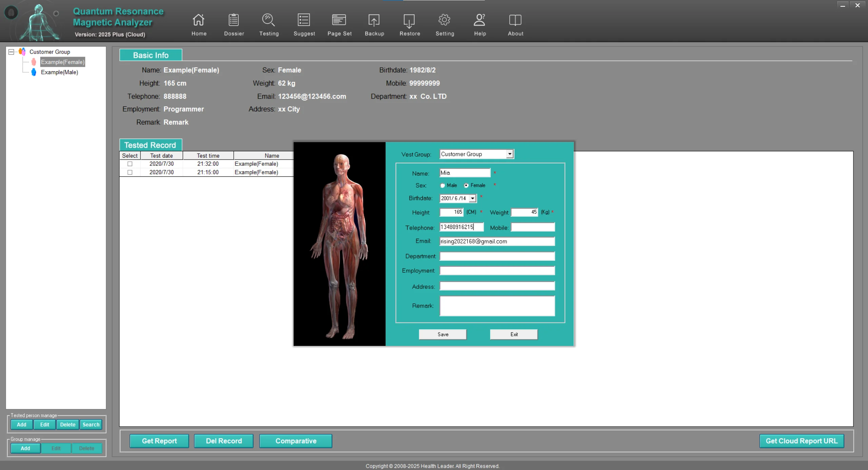Open the About book icon
The width and height of the screenshot is (868, 470).
pos(515,20)
